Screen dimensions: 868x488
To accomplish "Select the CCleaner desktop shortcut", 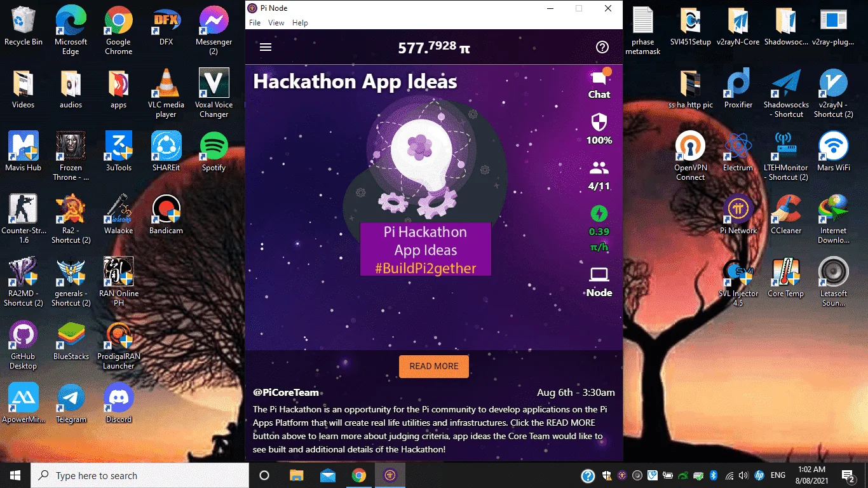I will click(x=786, y=215).
